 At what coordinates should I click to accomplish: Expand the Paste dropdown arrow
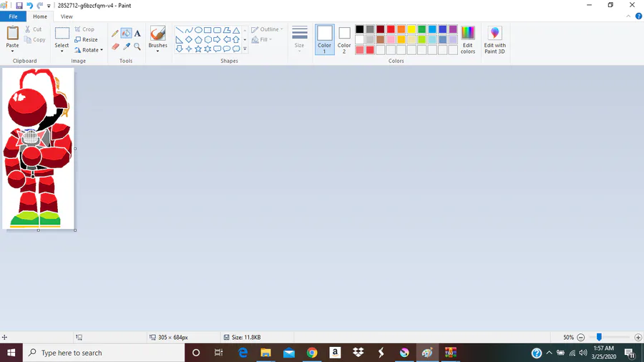coord(12,52)
